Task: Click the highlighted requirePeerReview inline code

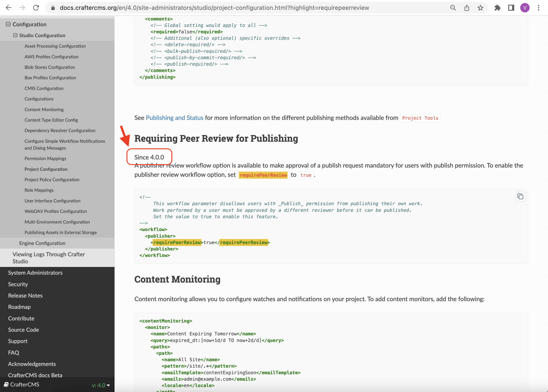Action: tap(263, 175)
